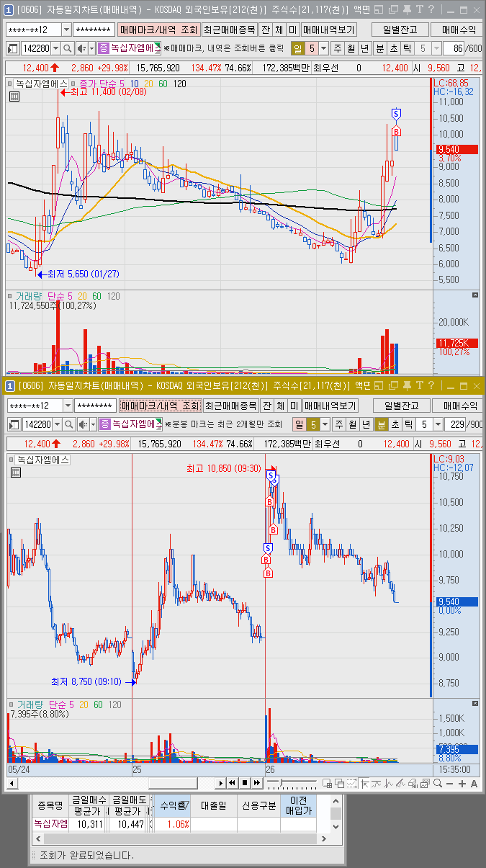This screenshot has height=868, width=486.
Task: Click help ? icon in upper window title bar
Action: tap(431, 9)
